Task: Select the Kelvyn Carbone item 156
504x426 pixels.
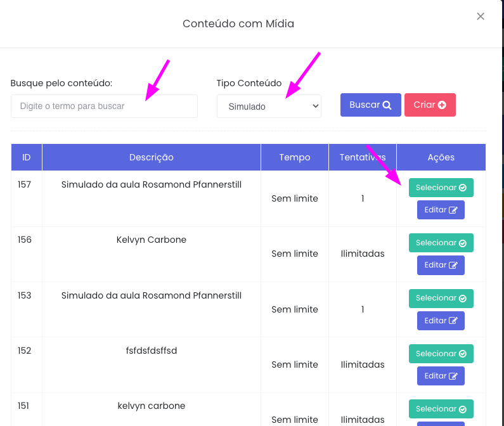Action: (441, 243)
